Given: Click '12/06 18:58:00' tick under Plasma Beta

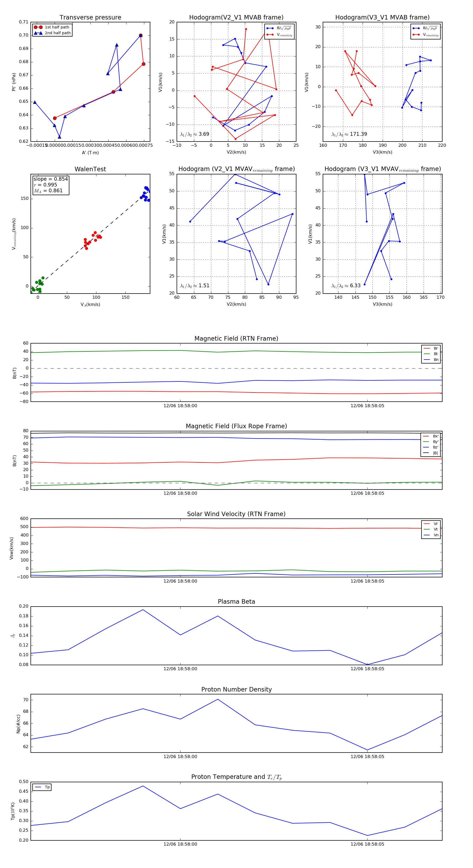Looking at the screenshot, I should tap(180, 669).
